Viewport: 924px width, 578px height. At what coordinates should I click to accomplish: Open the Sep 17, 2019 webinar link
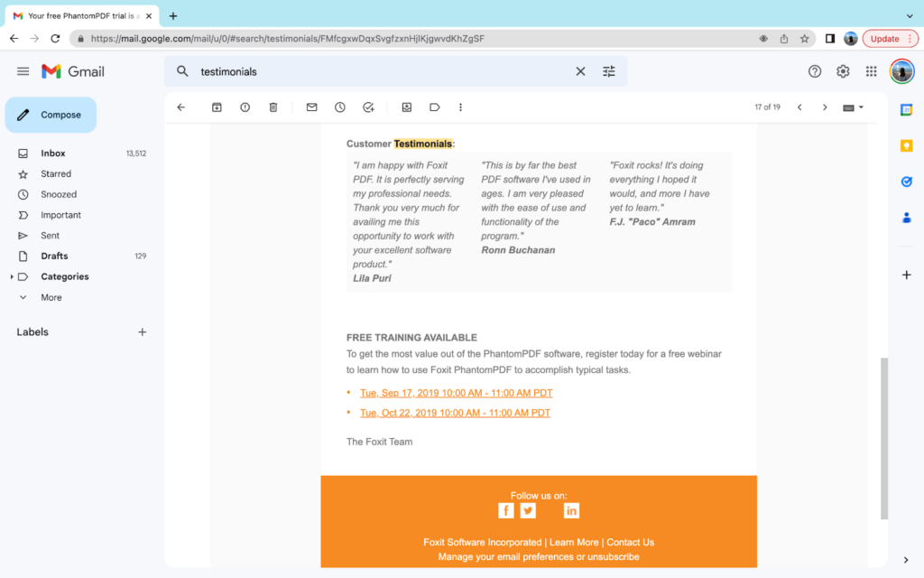pos(456,393)
